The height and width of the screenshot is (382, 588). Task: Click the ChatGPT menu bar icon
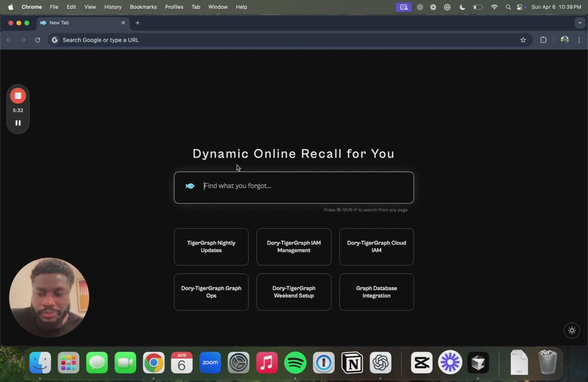click(x=420, y=7)
